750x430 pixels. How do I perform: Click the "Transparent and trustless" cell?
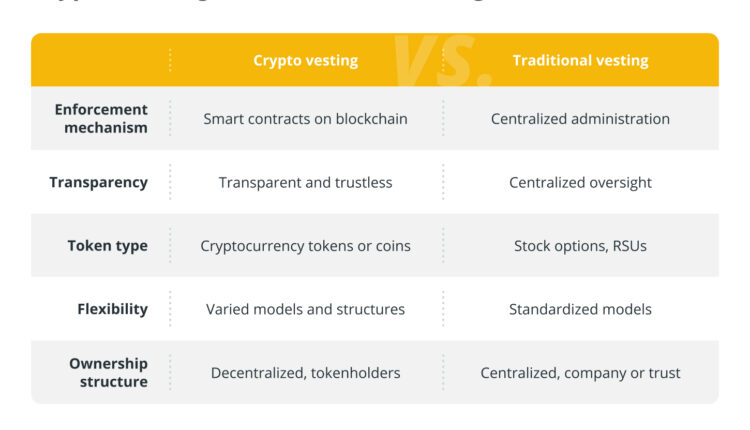point(305,182)
